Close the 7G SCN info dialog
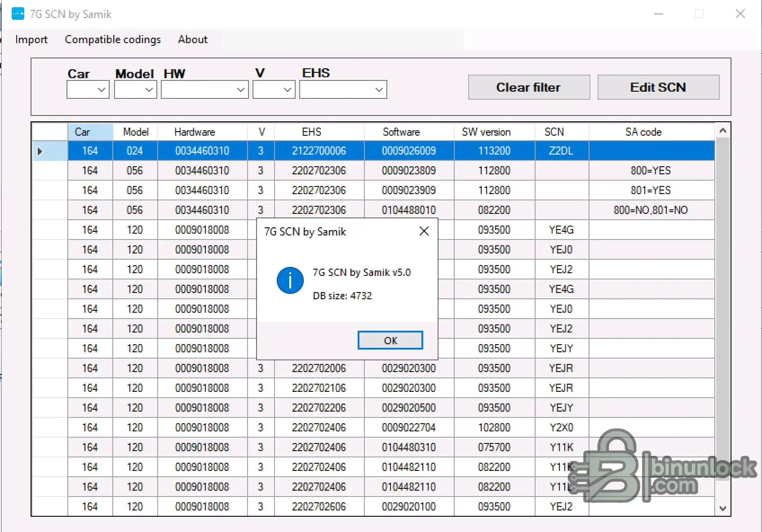Viewport: 762px width, 532px height. pos(424,231)
